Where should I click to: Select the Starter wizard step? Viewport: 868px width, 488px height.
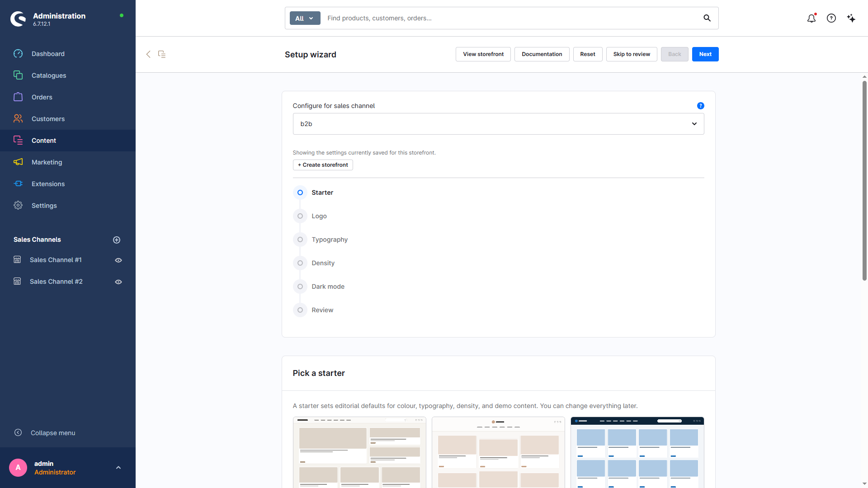coord(313,192)
